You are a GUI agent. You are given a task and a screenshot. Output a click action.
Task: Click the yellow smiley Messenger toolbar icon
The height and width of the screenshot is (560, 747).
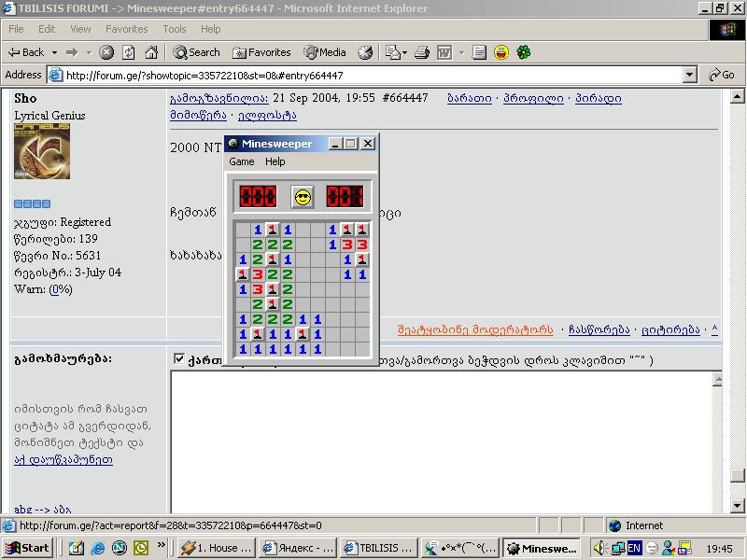(501, 52)
